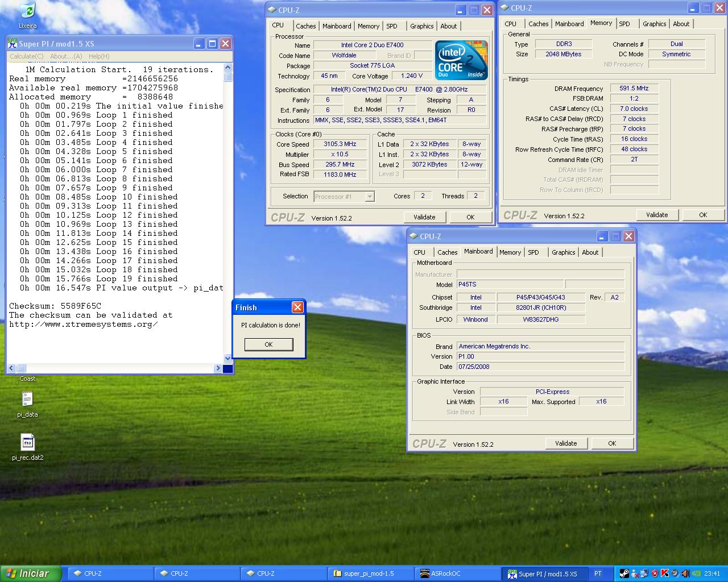
Task: Click the Core Speed field showing 3105.3 MHz
Action: click(x=340, y=144)
